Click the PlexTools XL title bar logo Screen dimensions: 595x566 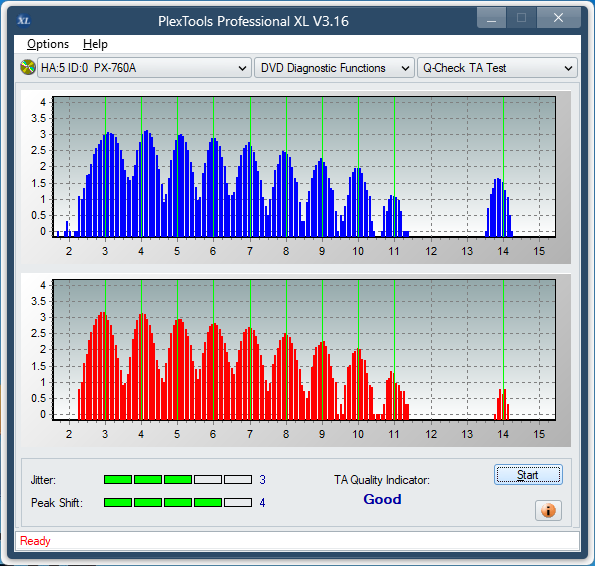(x=24, y=20)
